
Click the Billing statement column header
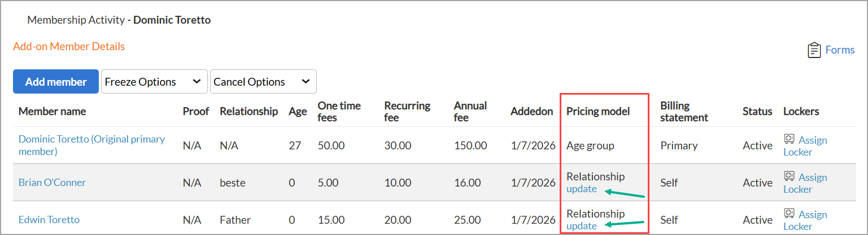click(x=684, y=111)
